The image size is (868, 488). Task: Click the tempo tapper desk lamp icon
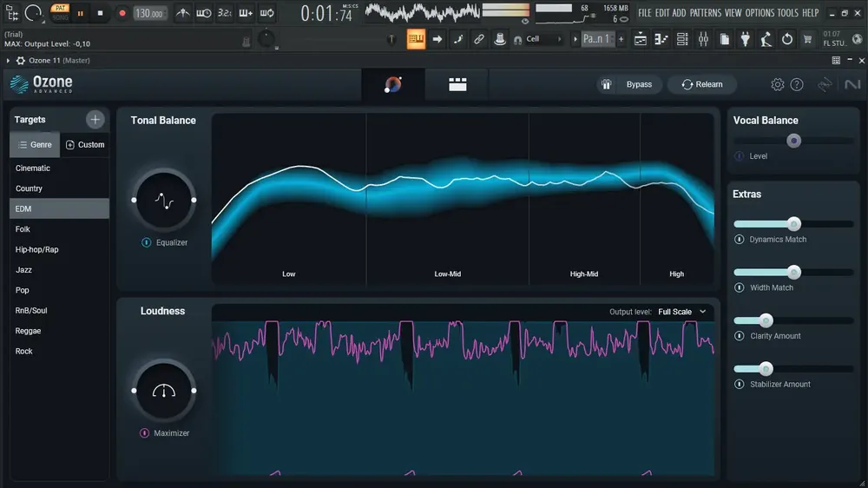766,39
